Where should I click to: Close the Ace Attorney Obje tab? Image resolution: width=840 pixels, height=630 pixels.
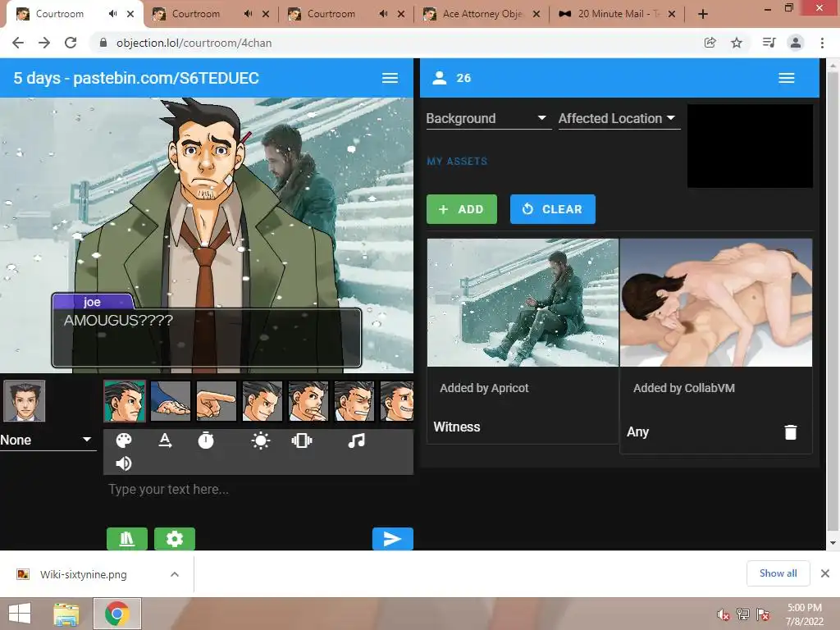536,14
